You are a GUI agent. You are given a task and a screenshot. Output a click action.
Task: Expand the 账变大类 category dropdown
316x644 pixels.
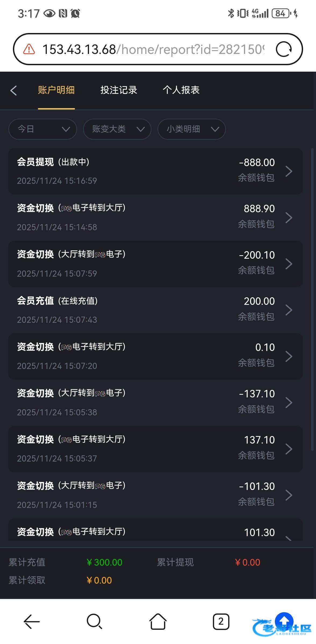click(117, 129)
